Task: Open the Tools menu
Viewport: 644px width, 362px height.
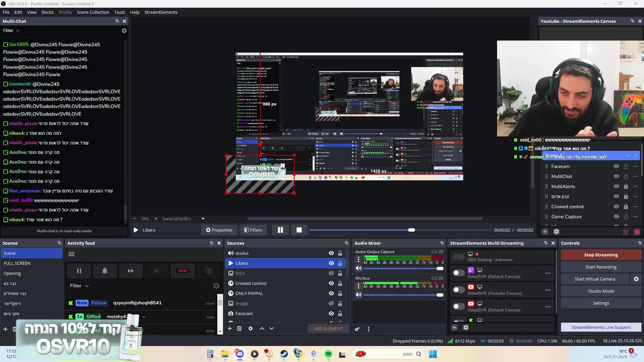Action: point(120,12)
